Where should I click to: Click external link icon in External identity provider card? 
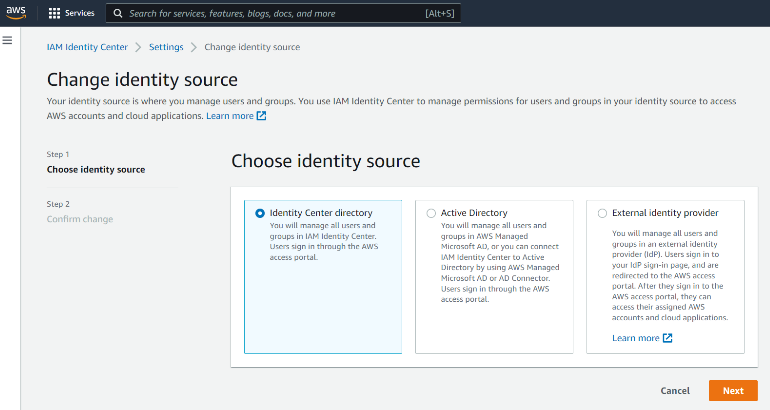tap(667, 338)
